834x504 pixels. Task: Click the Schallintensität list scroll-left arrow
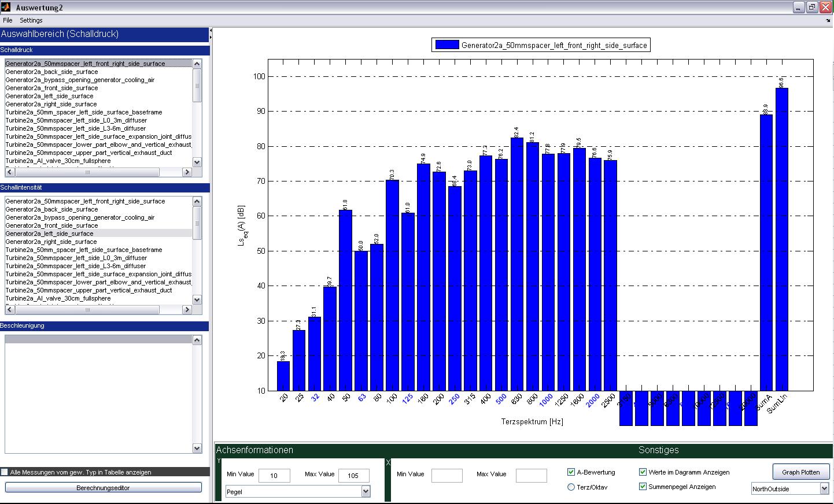(9, 310)
